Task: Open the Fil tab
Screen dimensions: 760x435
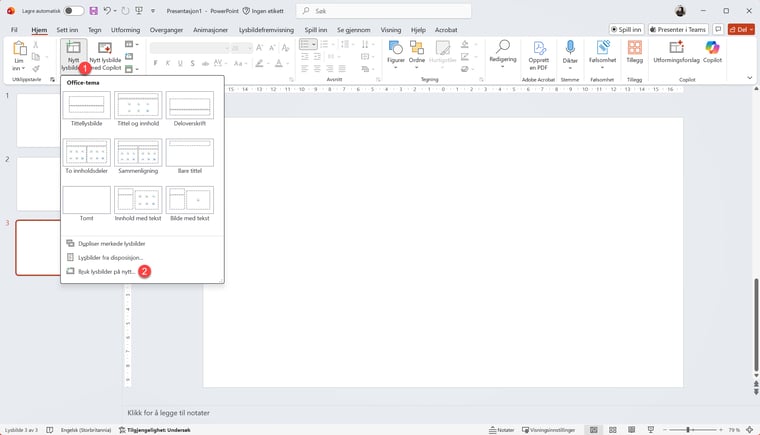Action: tap(14, 30)
